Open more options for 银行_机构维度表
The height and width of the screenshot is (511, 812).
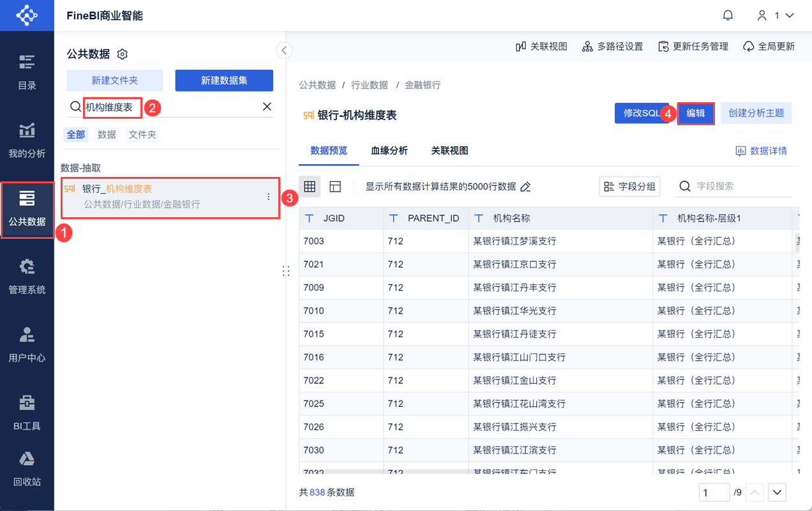(269, 197)
